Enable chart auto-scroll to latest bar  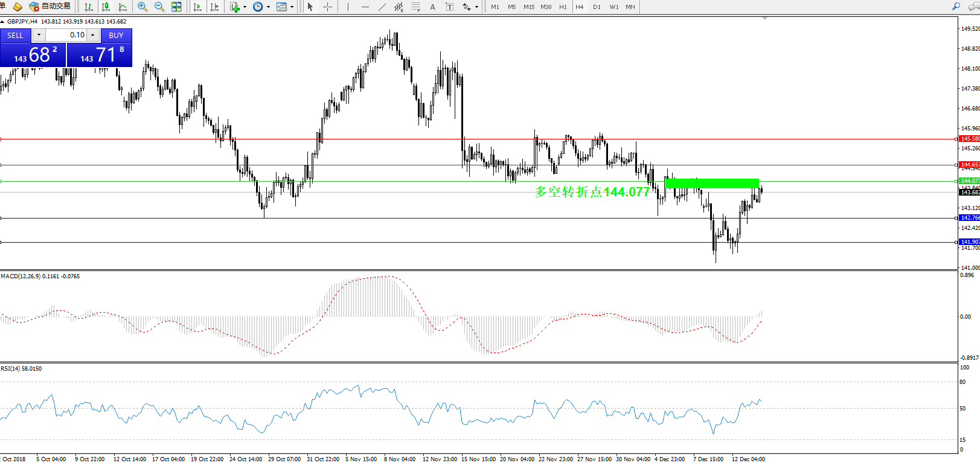(x=197, y=7)
